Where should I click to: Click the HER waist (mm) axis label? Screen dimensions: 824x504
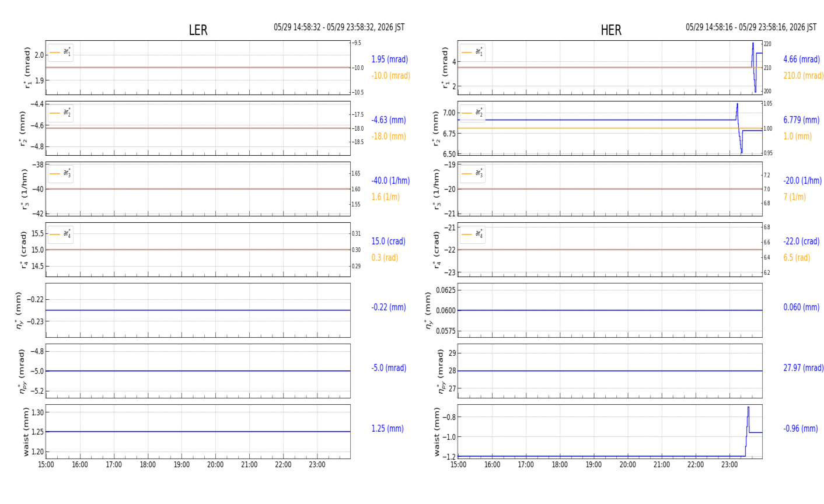pos(436,432)
